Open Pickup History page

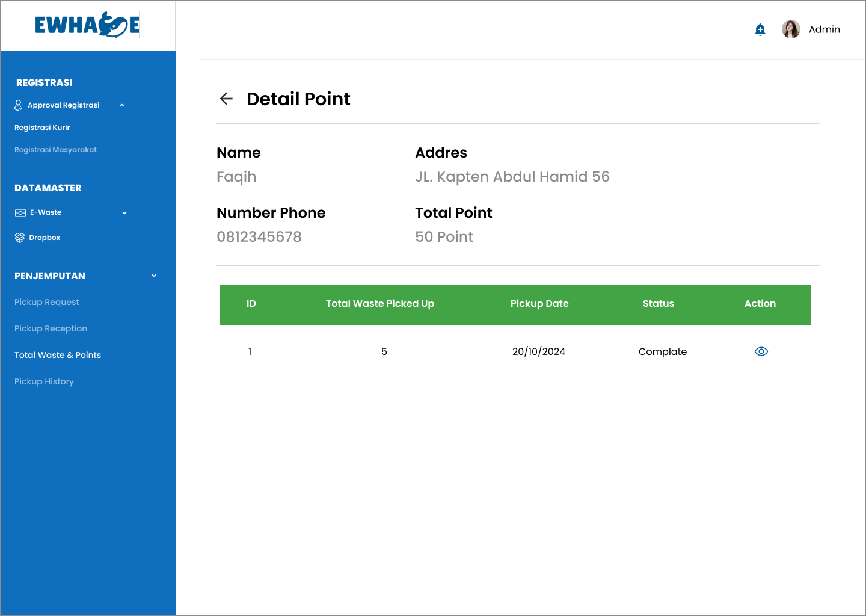coord(44,381)
